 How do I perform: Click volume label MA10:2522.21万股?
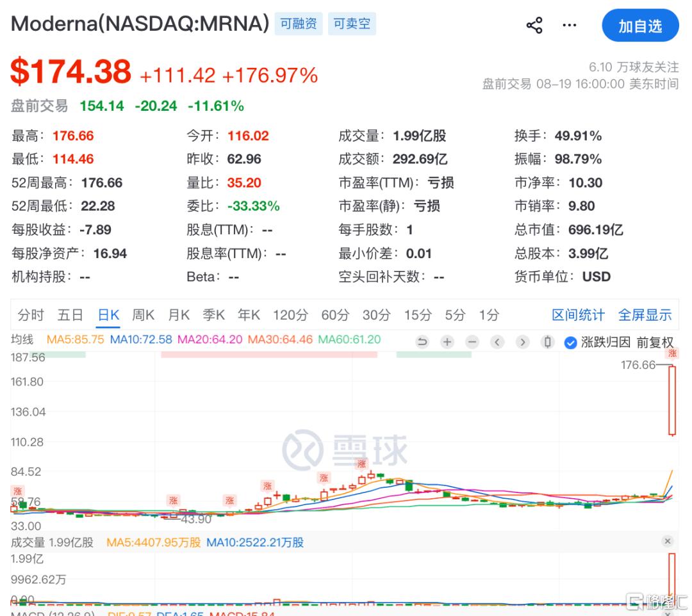tap(255, 542)
